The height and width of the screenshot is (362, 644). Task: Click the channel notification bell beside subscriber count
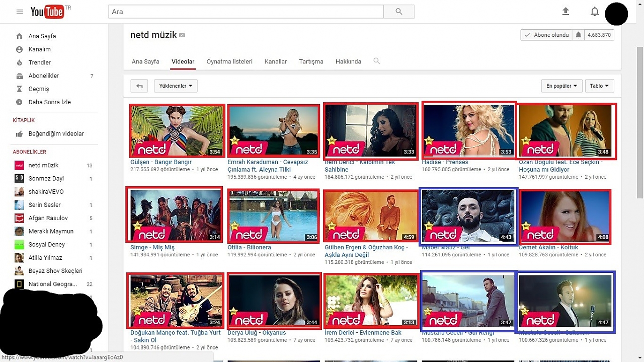579,35
